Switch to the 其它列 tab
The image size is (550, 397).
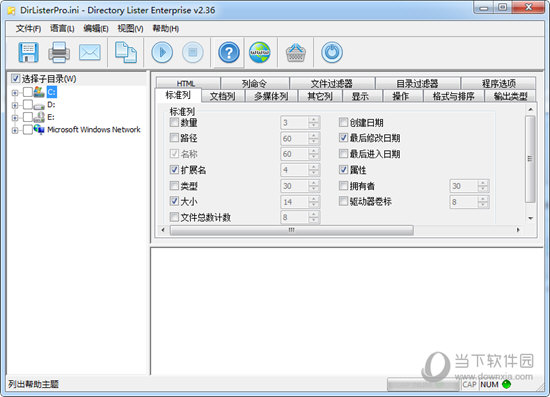click(320, 96)
